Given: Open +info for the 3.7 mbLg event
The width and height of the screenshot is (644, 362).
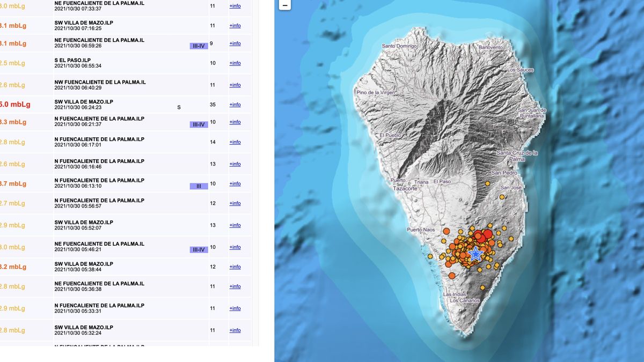Looking at the screenshot, I should click(x=235, y=184).
